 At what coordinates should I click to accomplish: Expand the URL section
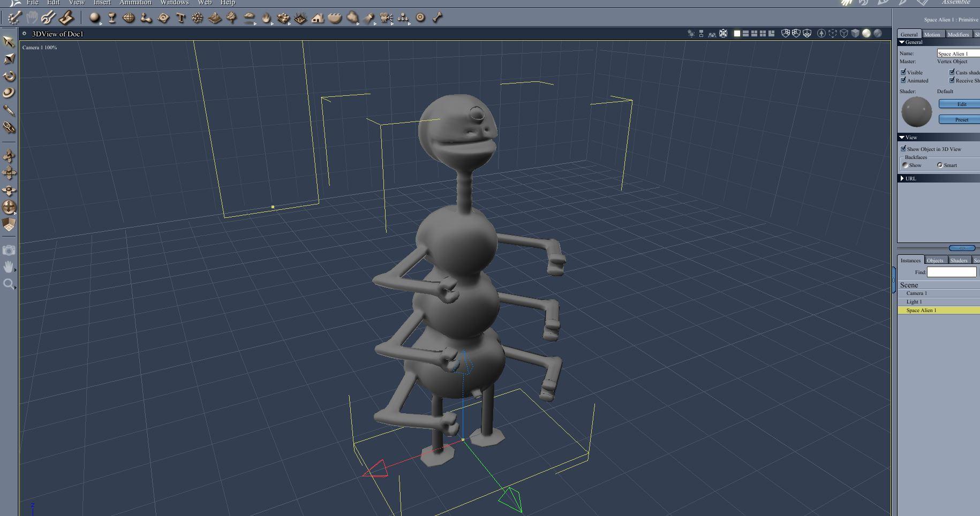[902, 178]
